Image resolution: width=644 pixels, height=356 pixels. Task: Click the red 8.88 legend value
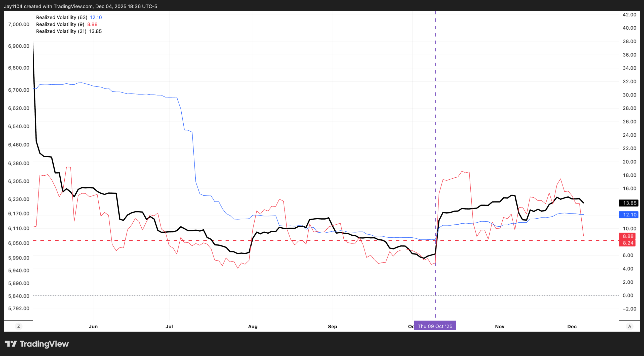click(x=92, y=24)
